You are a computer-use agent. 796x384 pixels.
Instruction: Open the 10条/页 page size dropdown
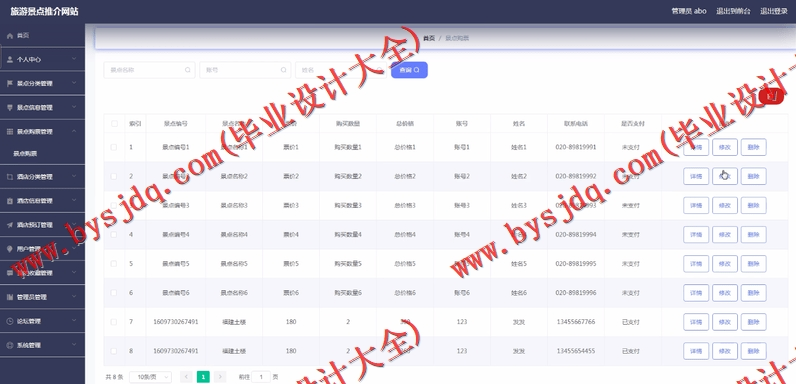coord(150,377)
